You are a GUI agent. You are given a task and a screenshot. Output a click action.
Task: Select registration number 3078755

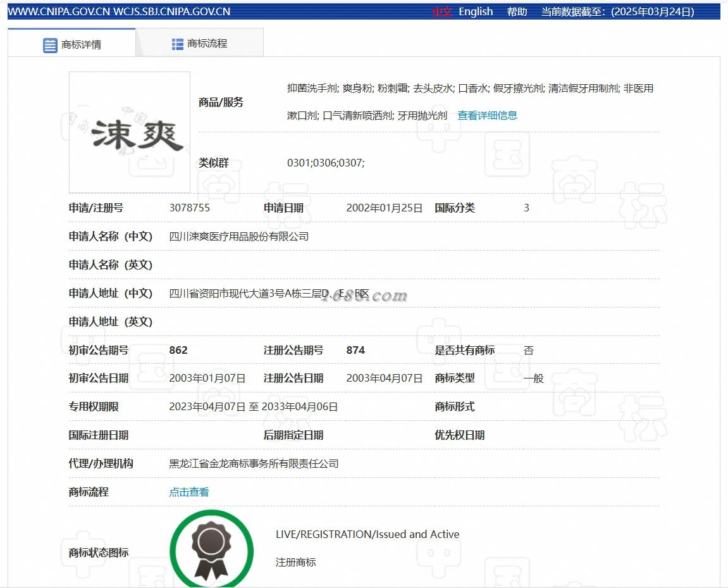[189, 208]
